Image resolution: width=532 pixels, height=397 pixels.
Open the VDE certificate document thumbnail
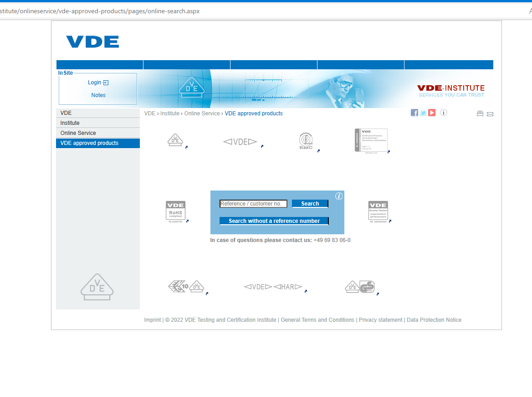tap(371, 141)
